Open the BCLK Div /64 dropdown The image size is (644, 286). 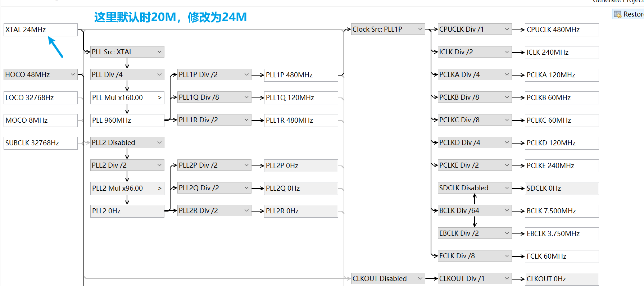pyautogui.click(x=475, y=210)
